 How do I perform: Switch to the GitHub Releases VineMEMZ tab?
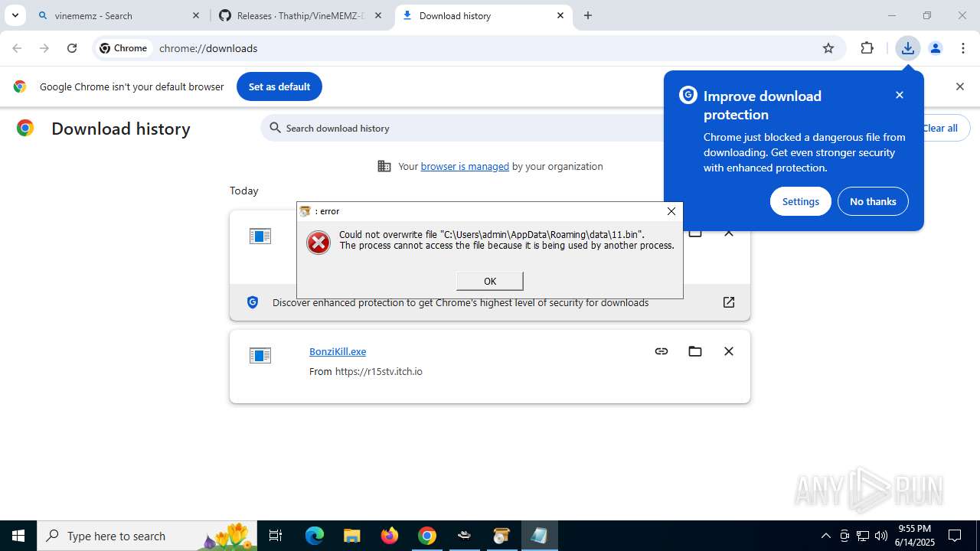[x=300, y=15]
